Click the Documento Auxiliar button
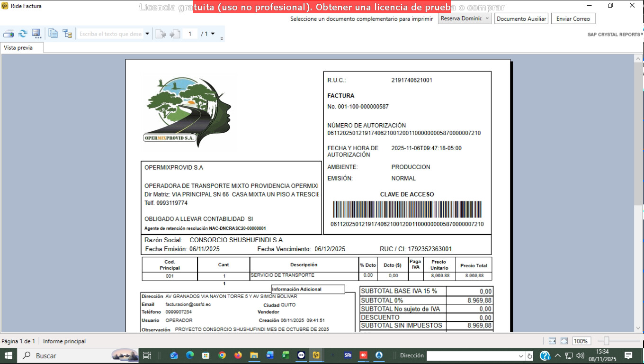644x364 pixels. pyautogui.click(x=521, y=19)
